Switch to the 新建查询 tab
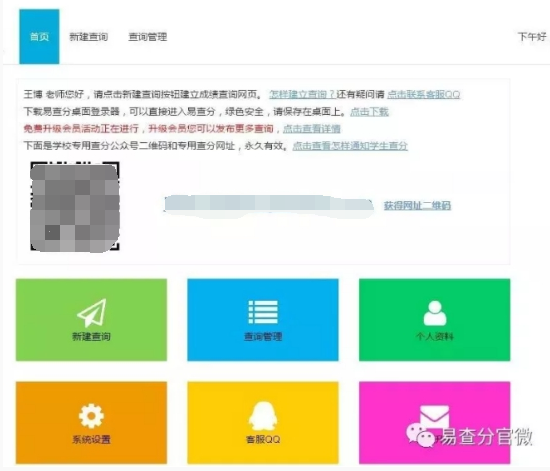 (x=89, y=37)
